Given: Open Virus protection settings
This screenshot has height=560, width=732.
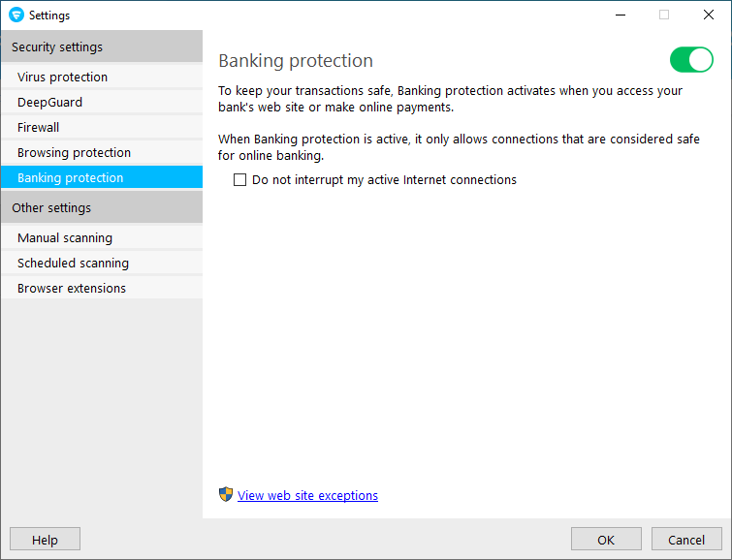Looking at the screenshot, I should click(62, 78).
